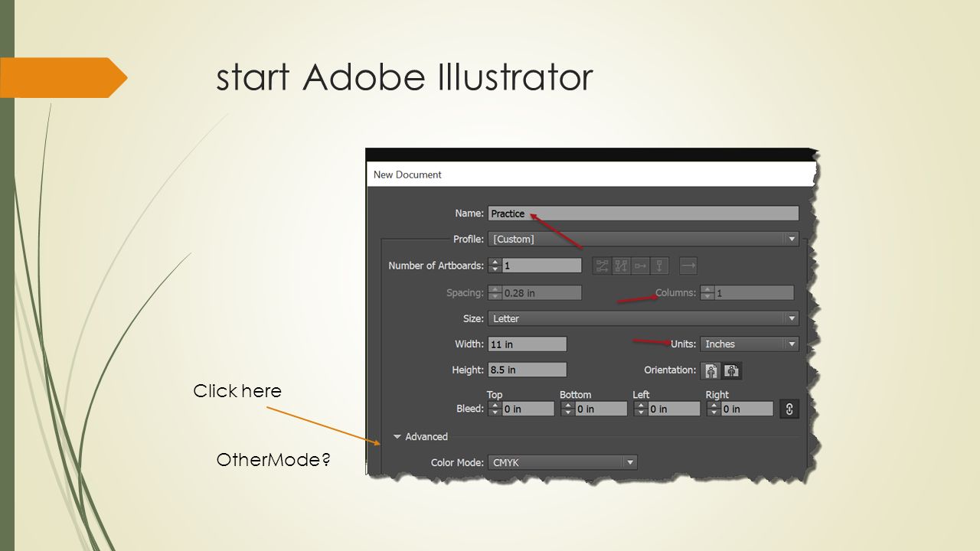Viewport: 980px width, 551px height.
Task: Select Arrange by Row artboard icon
Action: [x=641, y=266]
